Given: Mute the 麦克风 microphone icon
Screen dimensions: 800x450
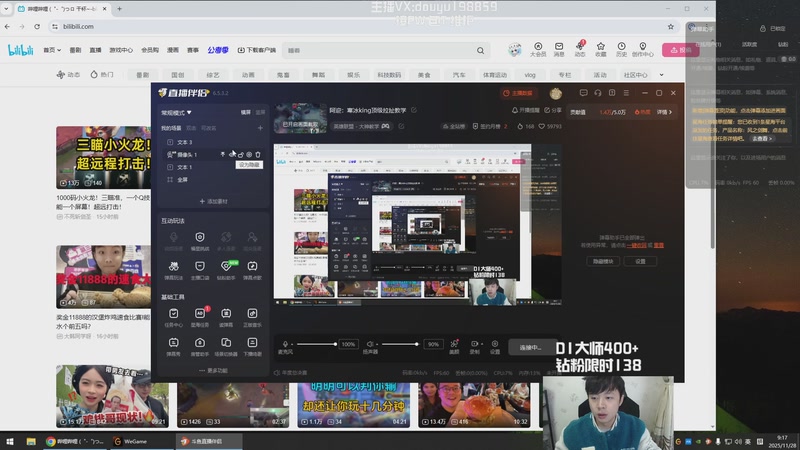Looking at the screenshot, I should (x=285, y=344).
